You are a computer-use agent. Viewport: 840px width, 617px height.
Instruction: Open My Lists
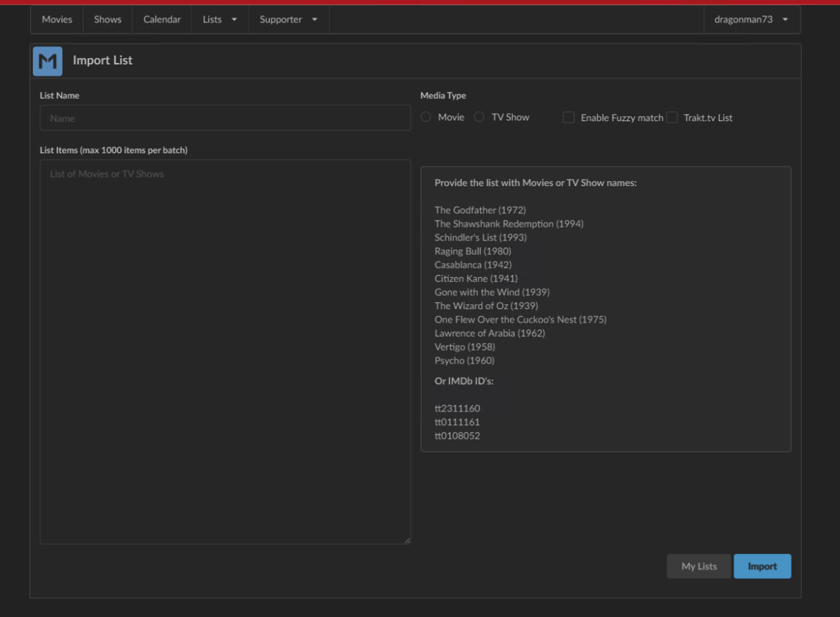pos(698,566)
